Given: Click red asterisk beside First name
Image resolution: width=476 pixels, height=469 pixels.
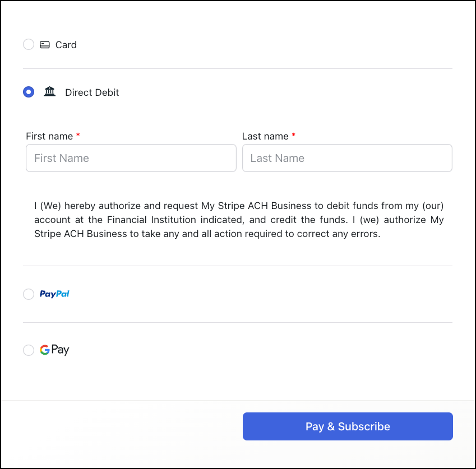Looking at the screenshot, I should point(78,134).
